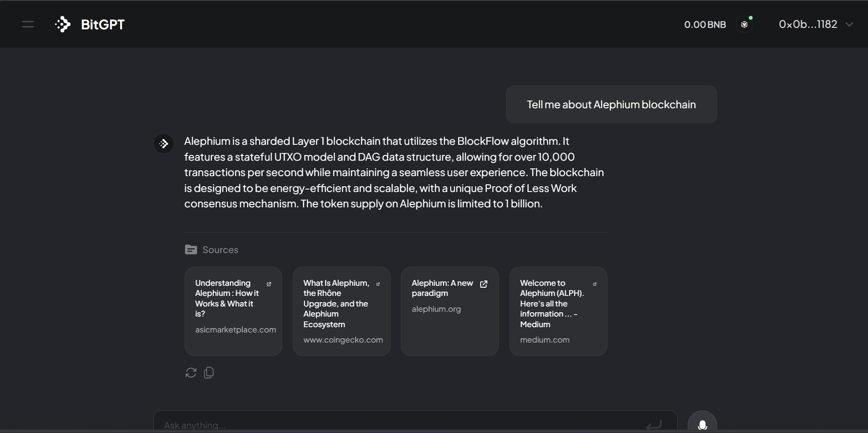This screenshot has width=868, height=433.
Task: Copy the answer using copy icon
Action: pos(209,373)
